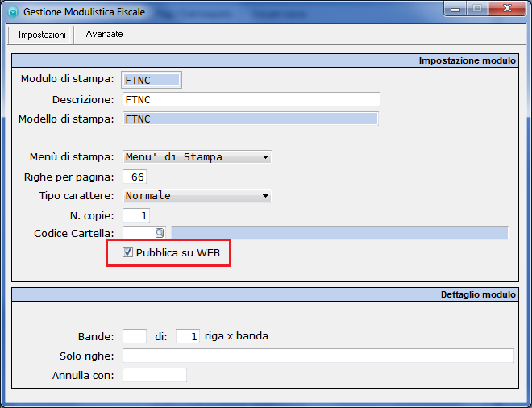Image resolution: width=532 pixels, height=408 pixels.
Task: Open the Codice Cartella lookup icon
Action: 160,233
